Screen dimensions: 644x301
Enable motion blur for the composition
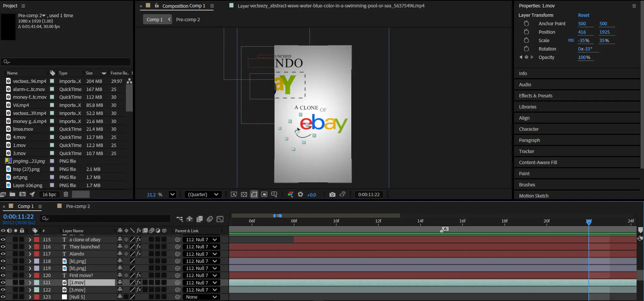pos(210,219)
